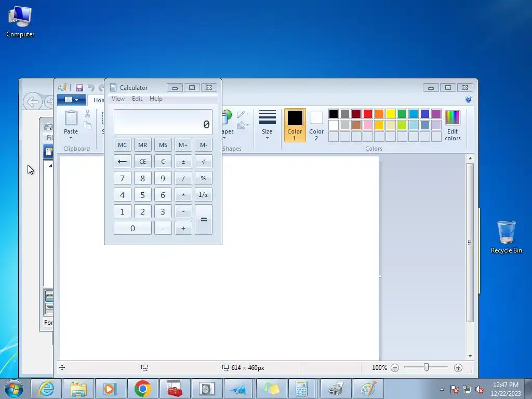This screenshot has width=532, height=399.
Task: Click the Save icon in Paint title bar
Action: click(x=79, y=87)
